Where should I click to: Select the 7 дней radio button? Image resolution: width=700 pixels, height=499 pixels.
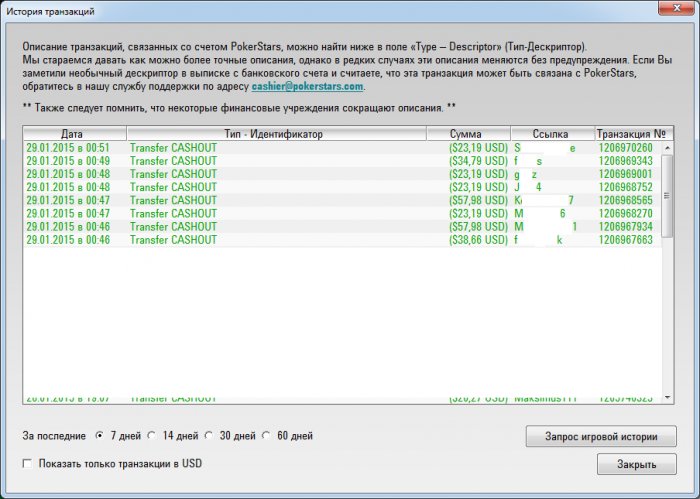99,436
